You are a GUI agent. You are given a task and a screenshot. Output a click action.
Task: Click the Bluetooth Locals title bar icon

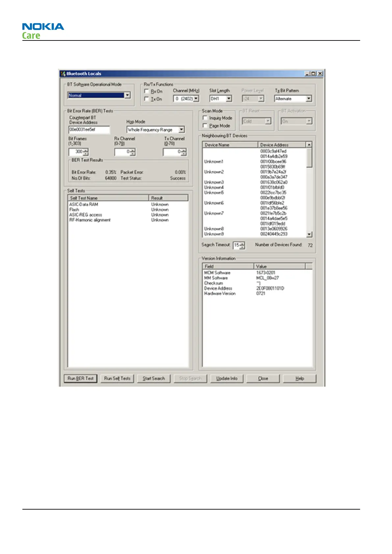(x=63, y=74)
